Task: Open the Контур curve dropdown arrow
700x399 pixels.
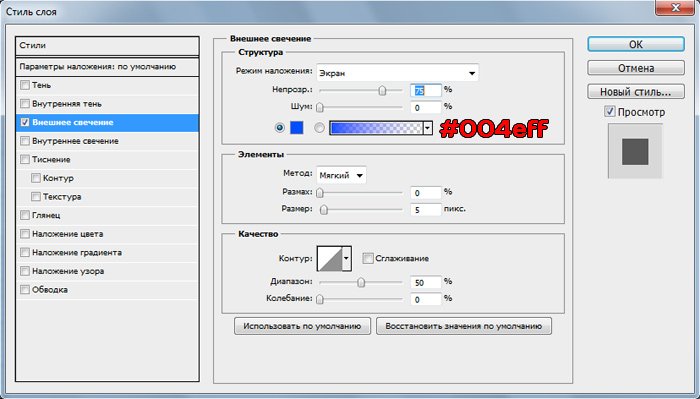Action: click(347, 258)
